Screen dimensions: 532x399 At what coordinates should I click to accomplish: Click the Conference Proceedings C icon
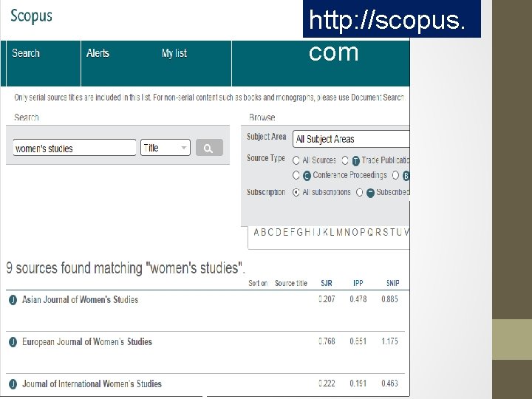pos(307,176)
